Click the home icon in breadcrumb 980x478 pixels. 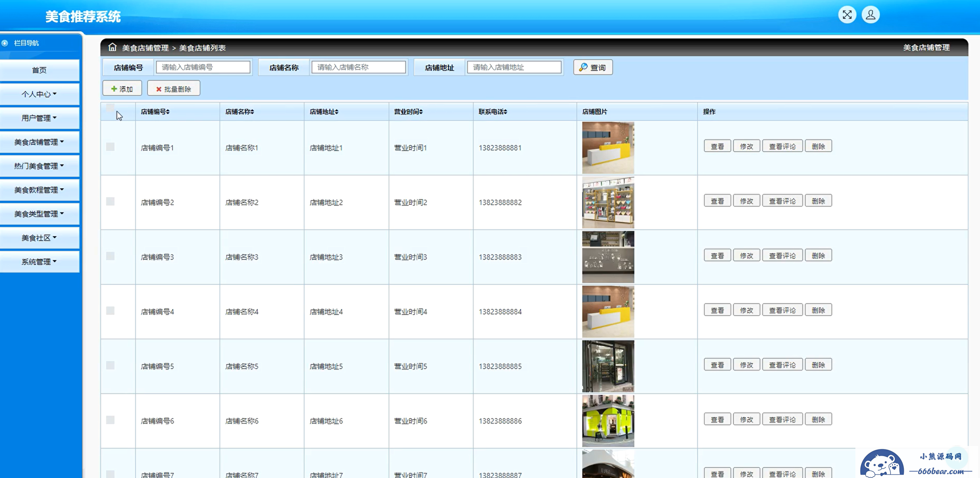[x=112, y=47]
